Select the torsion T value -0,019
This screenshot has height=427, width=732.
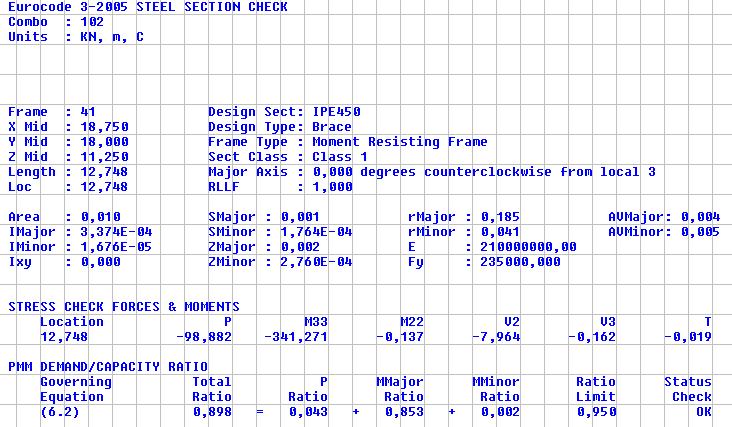[689, 337]
